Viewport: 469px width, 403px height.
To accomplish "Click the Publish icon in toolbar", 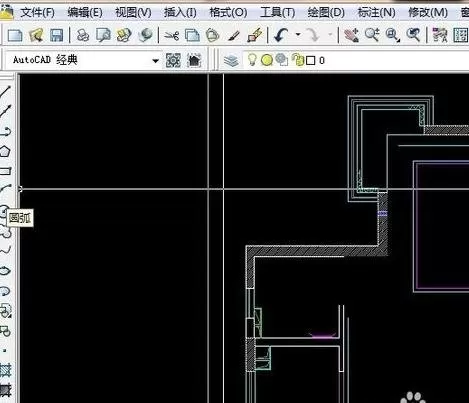I will pos(124,35).
